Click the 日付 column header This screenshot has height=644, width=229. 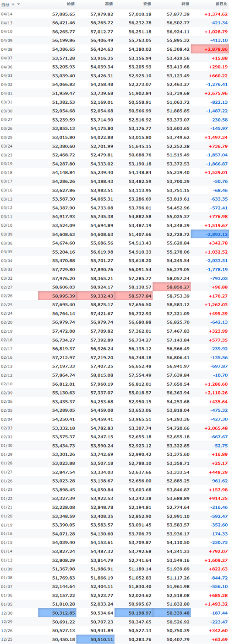point(5,4)
